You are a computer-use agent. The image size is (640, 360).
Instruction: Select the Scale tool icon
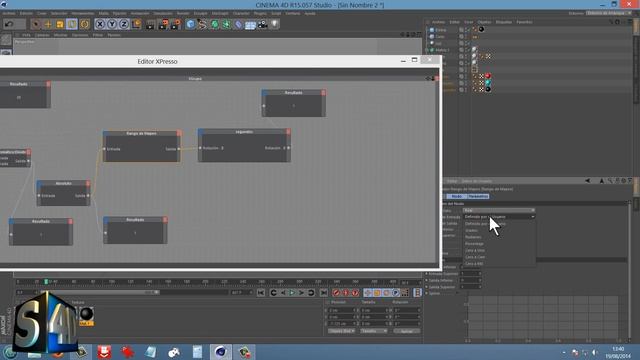tap(60, 24)
